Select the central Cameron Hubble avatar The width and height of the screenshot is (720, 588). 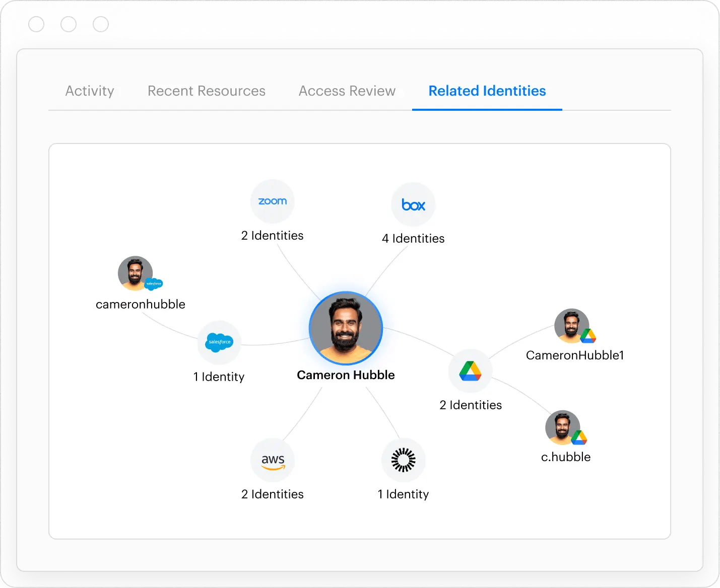(346, 328)
